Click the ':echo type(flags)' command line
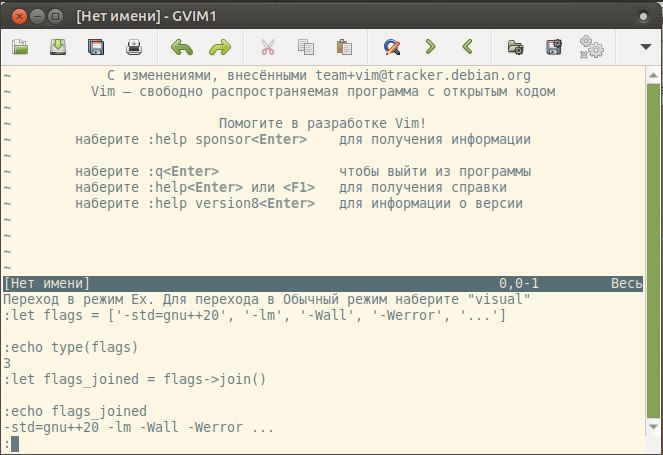Screen dimensions: 663x455 (71, 348)
